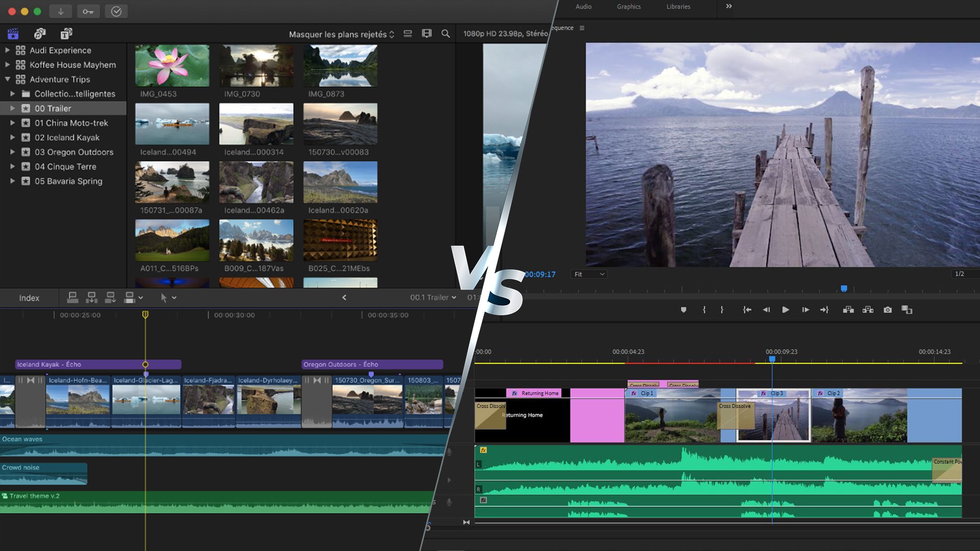Collapse the Adventure Trips library disclosure triangle
This screenshot has height=551, width=980.
pyautogui.click(x=7, y=79)
